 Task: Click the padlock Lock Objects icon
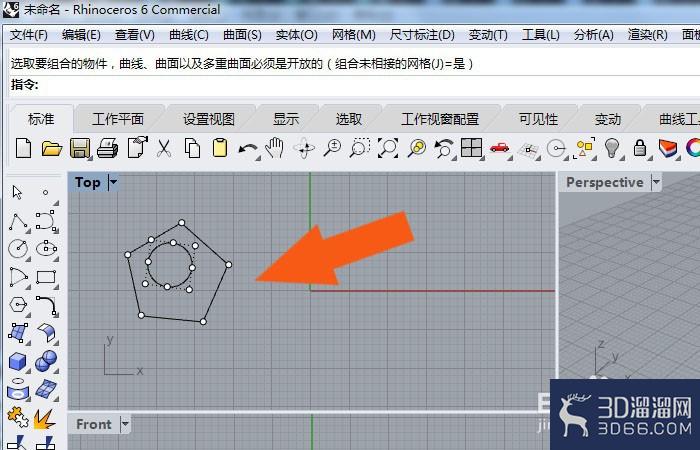point(640,148)
